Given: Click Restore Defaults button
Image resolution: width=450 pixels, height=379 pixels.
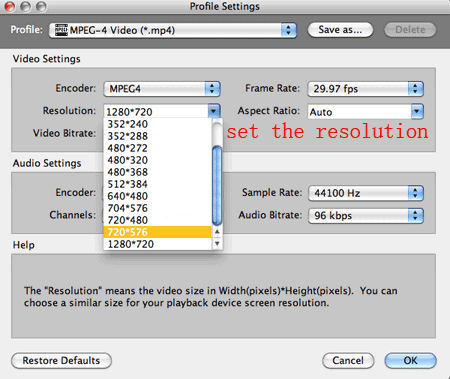Looking at the screenshot, I should tap(61, 361).
